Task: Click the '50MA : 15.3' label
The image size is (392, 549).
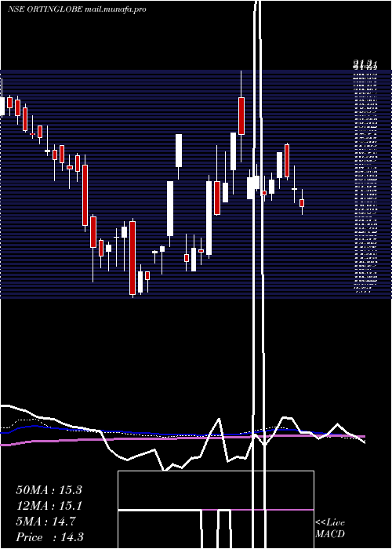Action: 49,490
